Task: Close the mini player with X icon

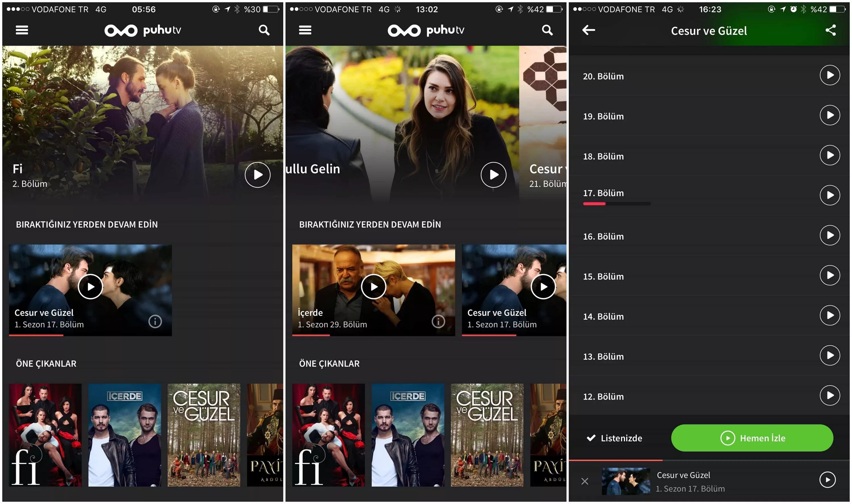Action: click(x=584, y=481)
